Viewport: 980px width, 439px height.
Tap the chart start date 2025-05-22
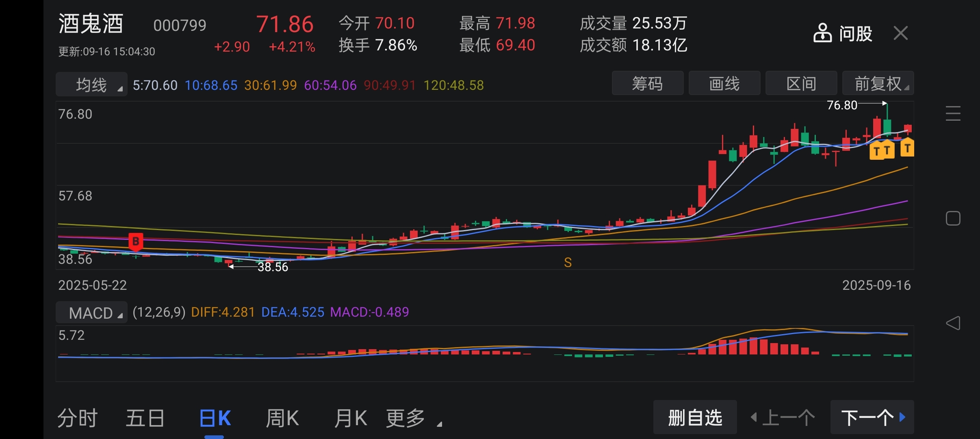tap(93, 285)
